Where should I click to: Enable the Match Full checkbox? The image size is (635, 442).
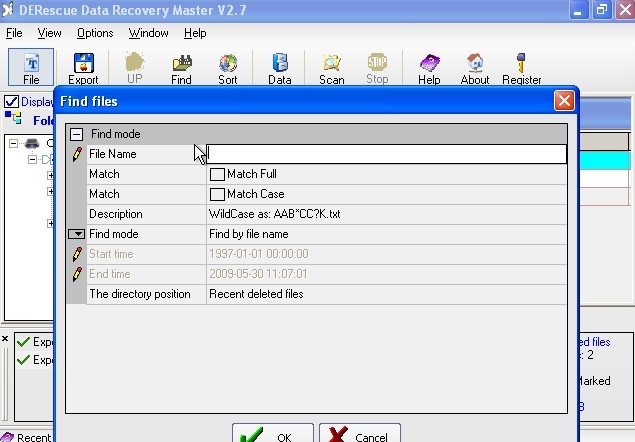(217, 174)
